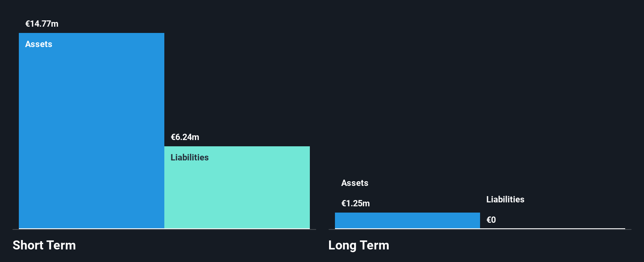This screenshot has height=262, width=644.
Task: Click the short term Liabilities teal bar
Action: pos(237,187)
